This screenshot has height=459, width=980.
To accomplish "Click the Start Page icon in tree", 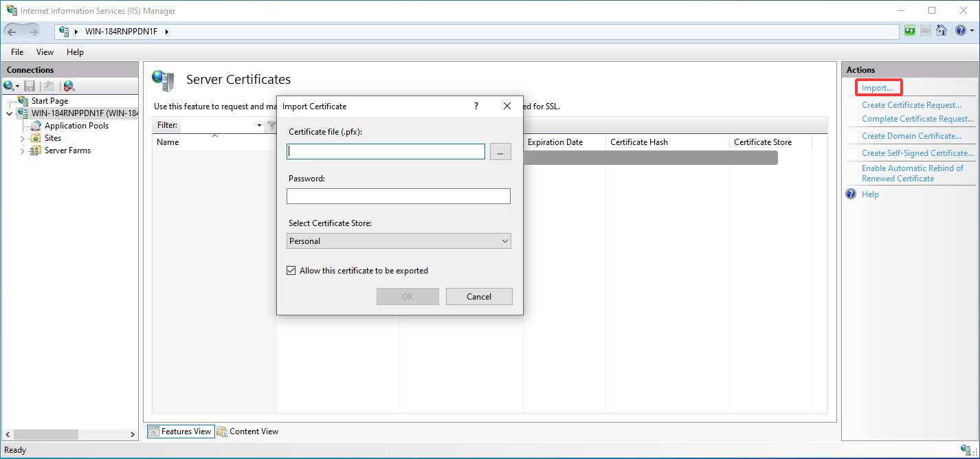I will [x=23, y=101].
